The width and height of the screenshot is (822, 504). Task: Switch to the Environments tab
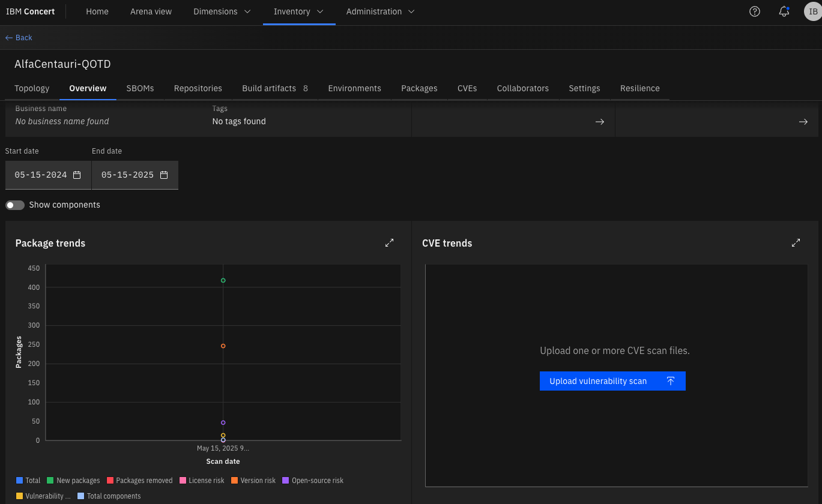click(354, 88)
